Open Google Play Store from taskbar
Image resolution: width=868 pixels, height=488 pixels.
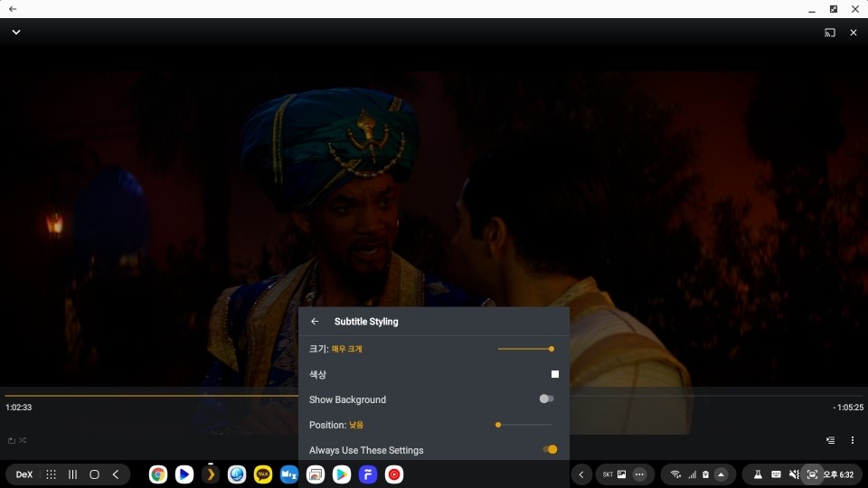tap(342, 474)
